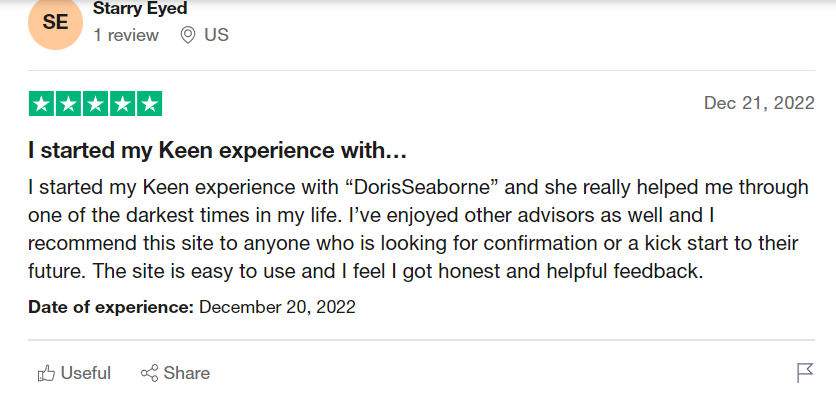Image resolution: width=836 pixels, height=408 pixels.
Task: Click the US country label
Action: (216, 35)
